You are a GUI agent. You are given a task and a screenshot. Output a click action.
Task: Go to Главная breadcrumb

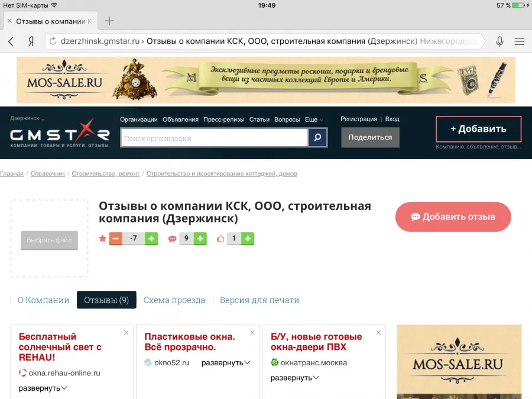(x=12, y=174)
